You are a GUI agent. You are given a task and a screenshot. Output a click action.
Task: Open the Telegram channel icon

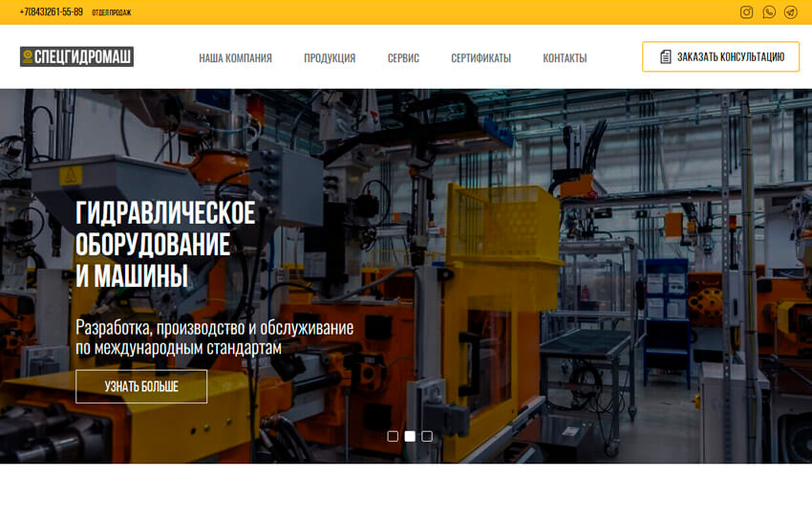point(791,11)
